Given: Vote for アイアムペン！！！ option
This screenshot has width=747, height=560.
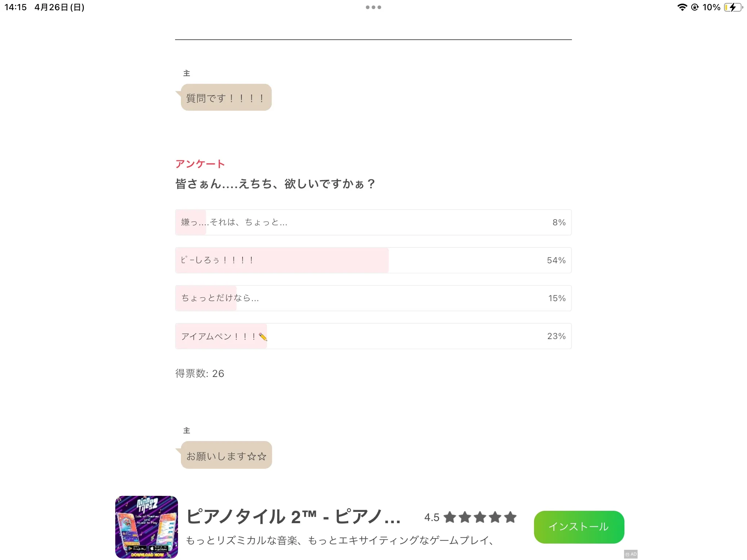Looking at the screenshot, I should (x=373, y=336).
